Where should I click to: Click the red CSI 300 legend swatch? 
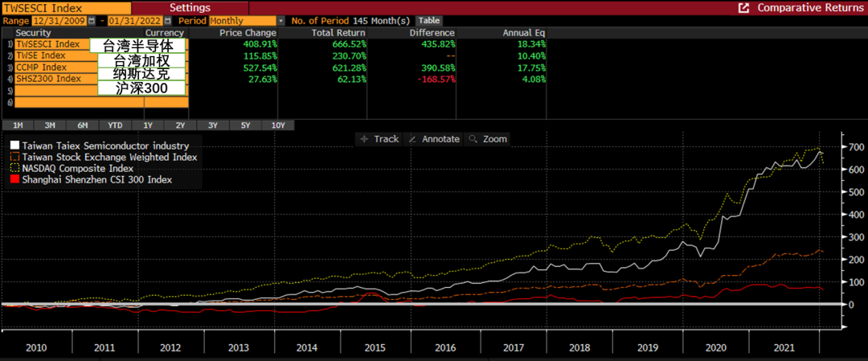[x=15, y=179]
